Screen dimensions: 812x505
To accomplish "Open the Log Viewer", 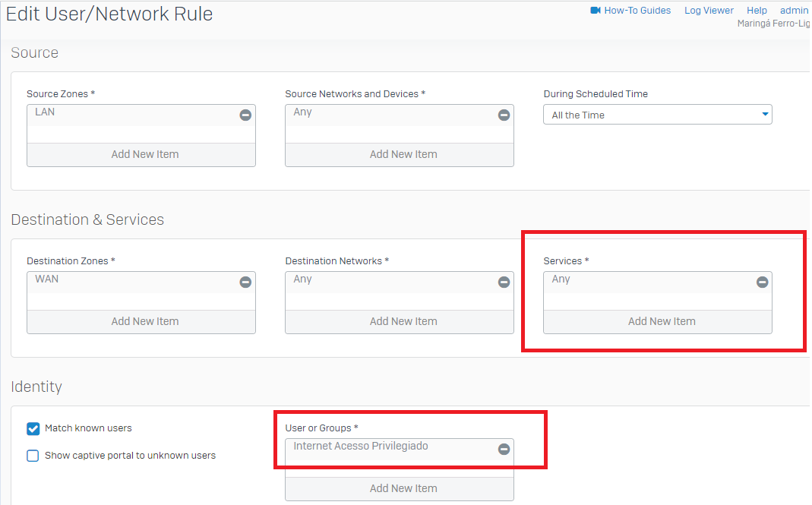I will click(x=709, y=11).
